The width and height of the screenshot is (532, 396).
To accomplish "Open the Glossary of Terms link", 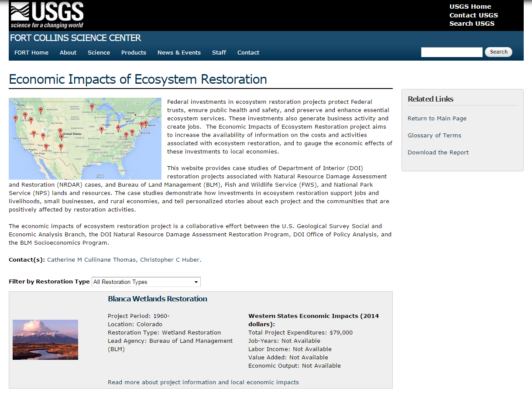I will [434, 135].
